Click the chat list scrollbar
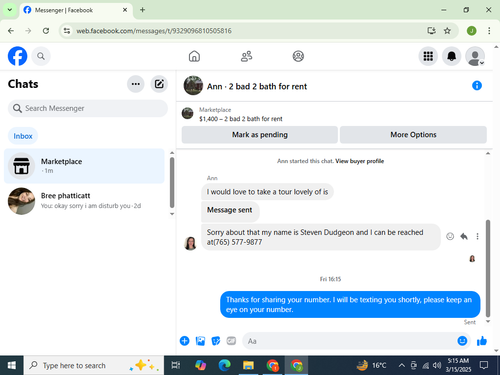This screenshot has height=375, width=500. tap(172, 183)
